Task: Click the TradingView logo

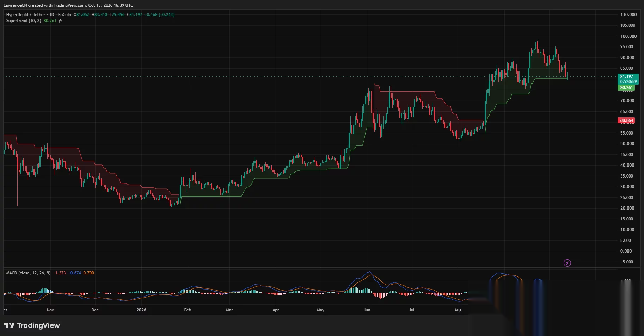Action: tap(32, 325)
